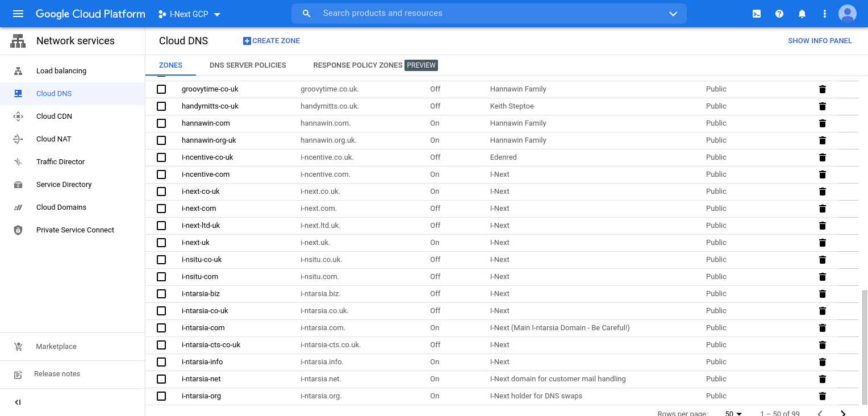This screenshot has height=416, width=868.
Task: Delete the hannawin-com zone
Action: [x=822, y=123]
